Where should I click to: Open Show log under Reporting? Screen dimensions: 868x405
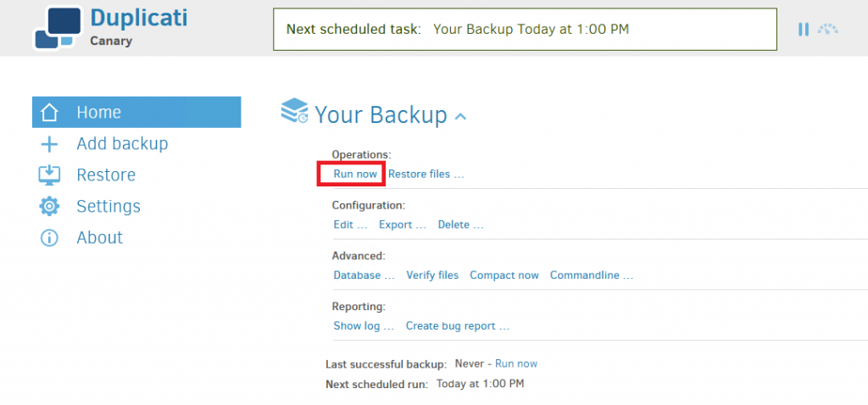click(364, 326)
